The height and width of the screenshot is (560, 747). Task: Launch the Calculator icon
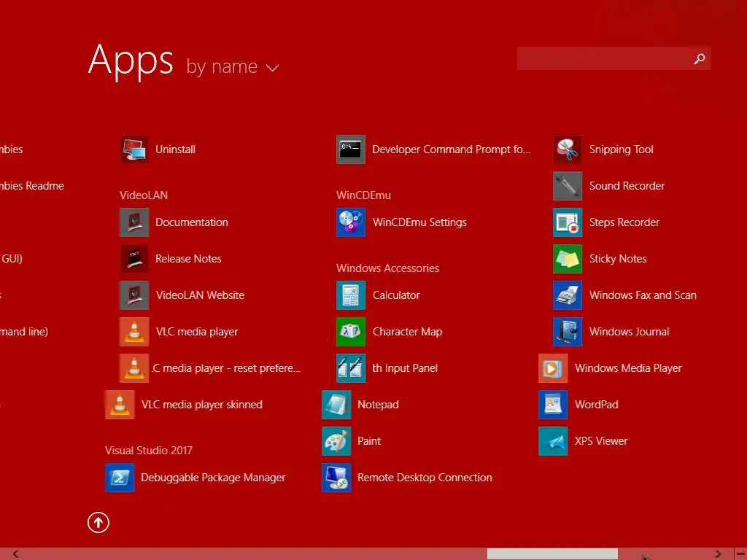click(x=351, y=295)
